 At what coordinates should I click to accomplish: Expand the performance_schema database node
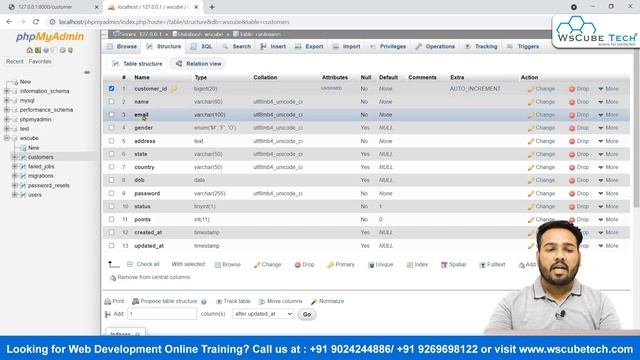7,110
